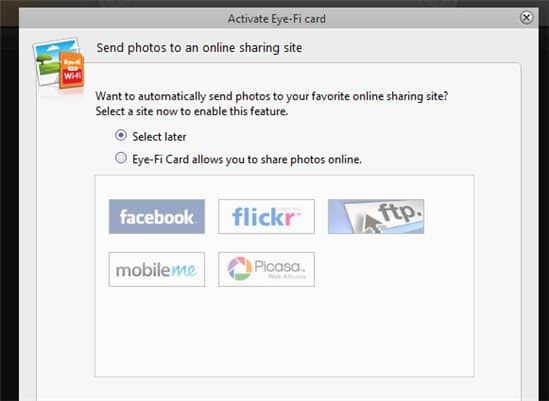549x401 pixels.
Task: Click the 'Send photos to an online sharing site' heading
Action: (199, 48)
